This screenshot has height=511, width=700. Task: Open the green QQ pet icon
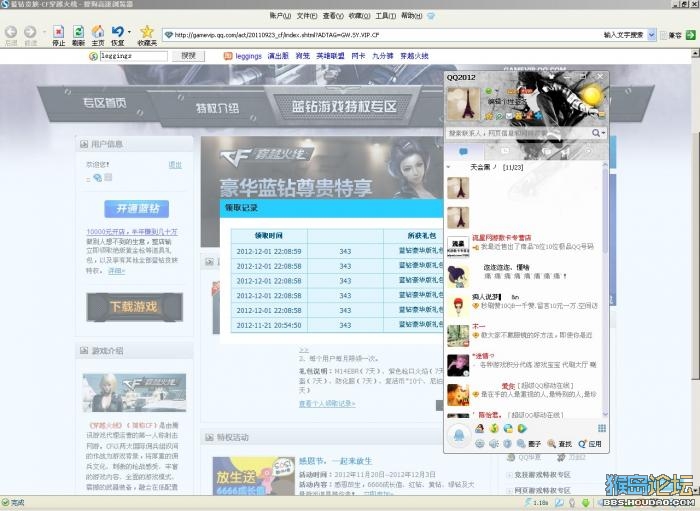(x=494, y=428)
